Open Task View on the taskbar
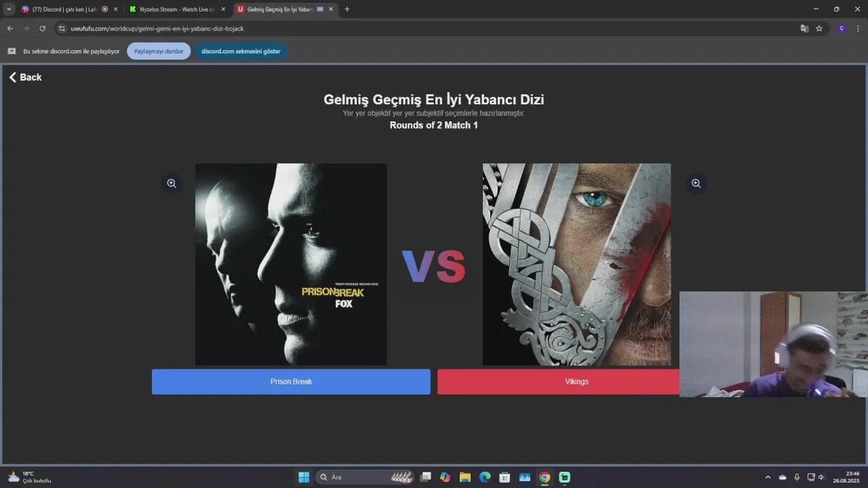The height and width of the screenshot is (488, 868). point(425,477)
